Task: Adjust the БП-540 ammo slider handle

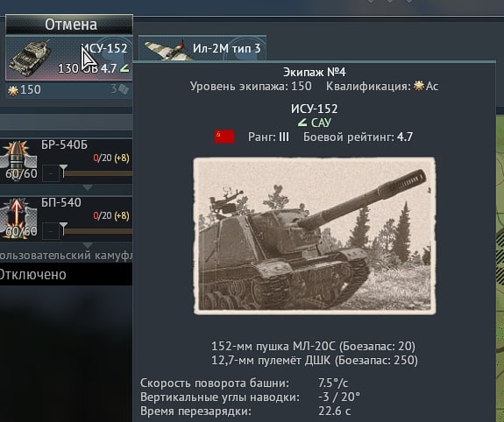Action: click(x=64, y=229)
